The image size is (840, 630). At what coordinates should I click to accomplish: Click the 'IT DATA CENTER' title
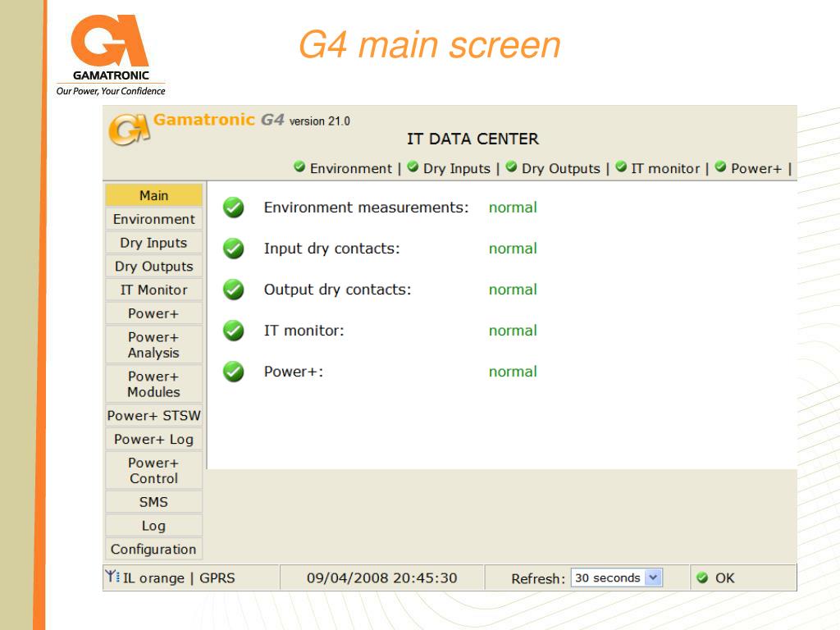pos(472,139)
